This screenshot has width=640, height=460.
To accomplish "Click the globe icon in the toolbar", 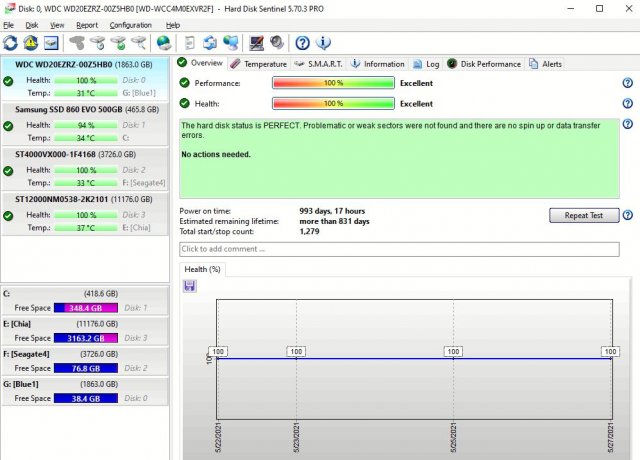I will [x=164, y=43].
